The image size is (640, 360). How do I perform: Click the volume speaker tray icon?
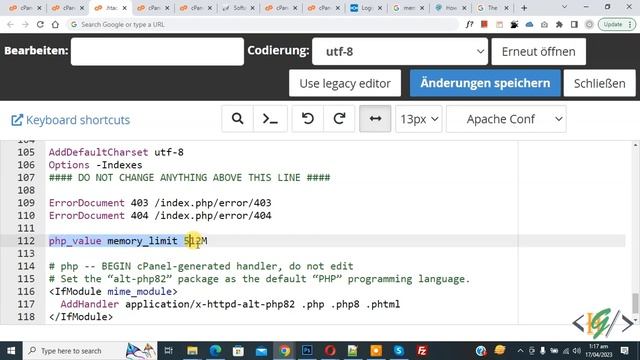[576, 351]
